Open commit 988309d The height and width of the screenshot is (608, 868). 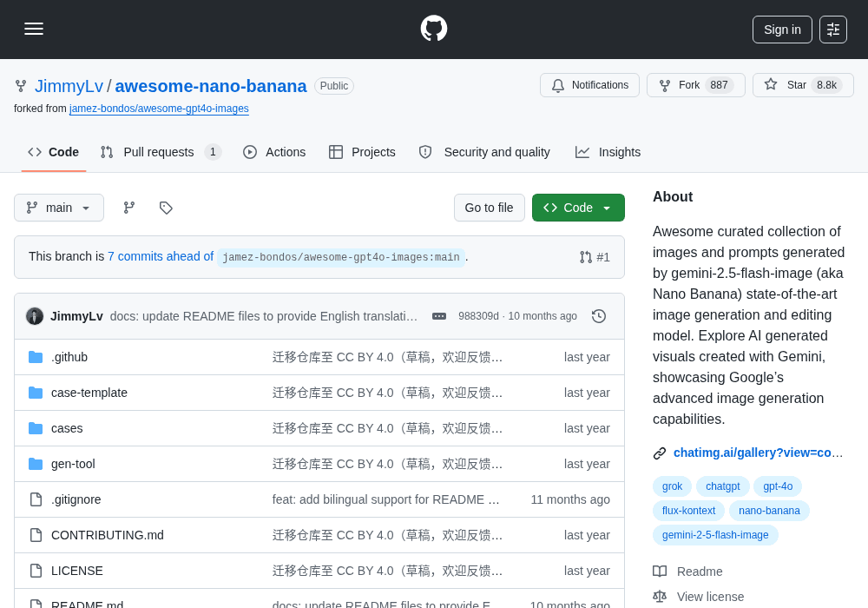point(478,316)
